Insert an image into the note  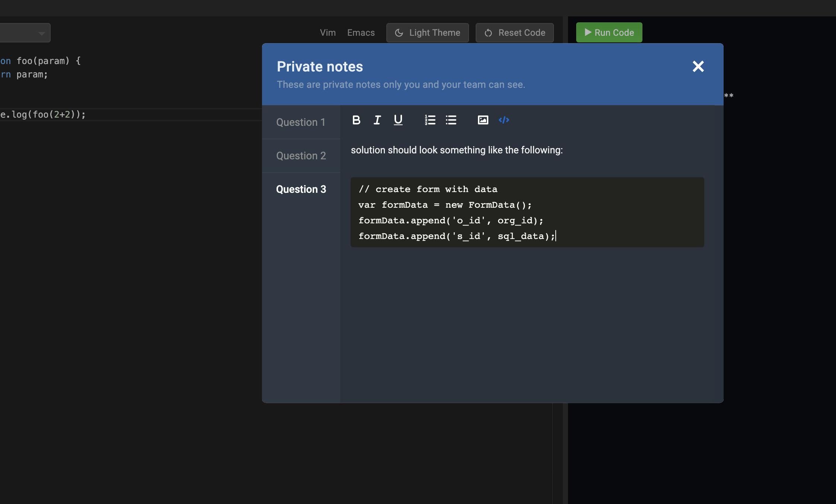tap(483, 120)
